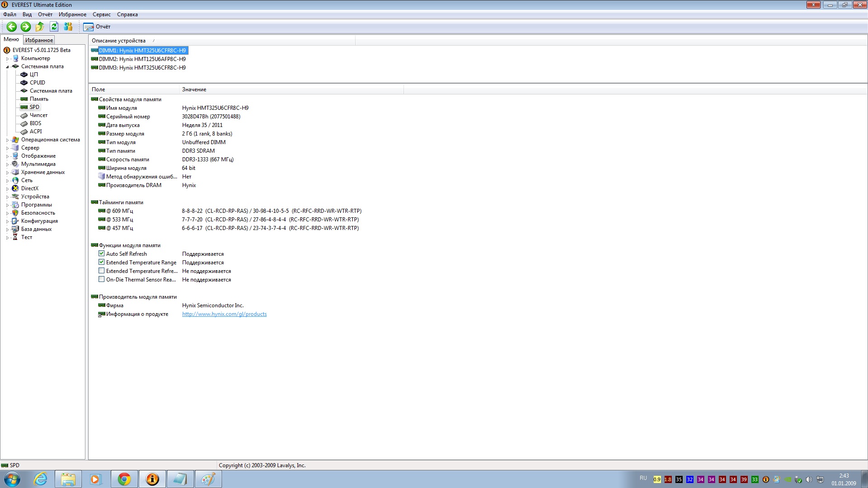This screenshot has height=488, width=868.
Task: Open the hynix.com products link
Action: coord(224,314)
